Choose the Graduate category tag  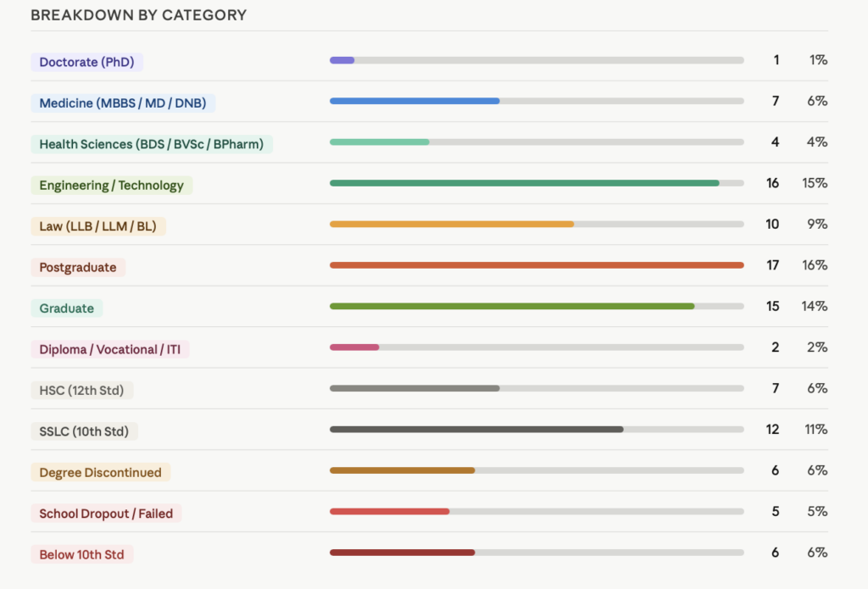coord(66,308)
